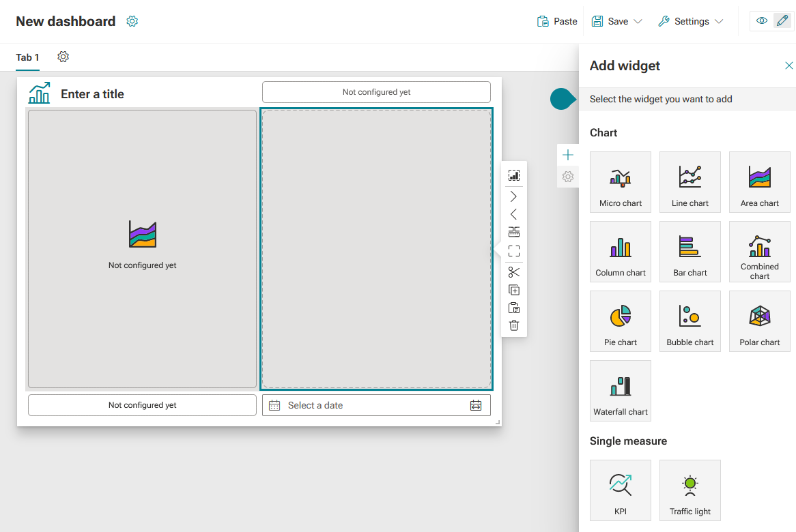The image size is (796, 532).
Task: Click the plus add widget side button
Action: 568,156
